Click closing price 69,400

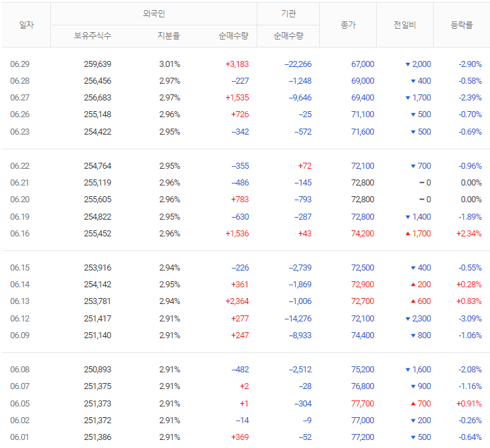[363, 98]
